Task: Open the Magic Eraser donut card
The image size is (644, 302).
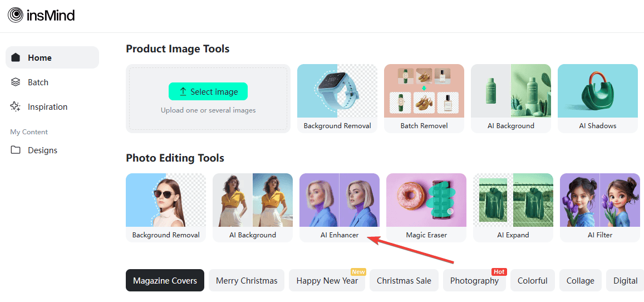Action: click(426, 207)
